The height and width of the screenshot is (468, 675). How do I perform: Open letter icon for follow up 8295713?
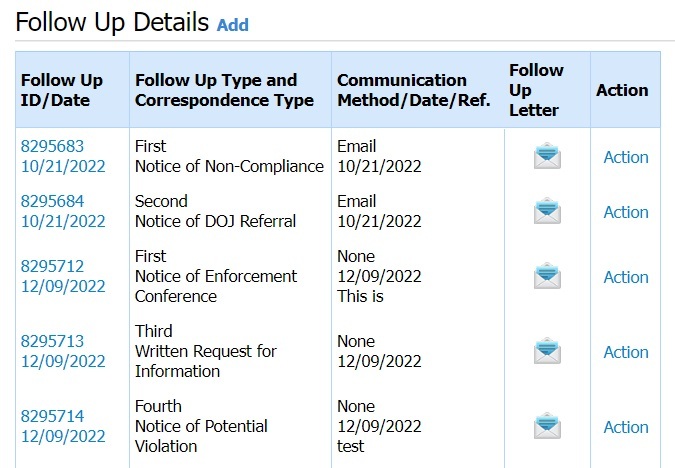547,351
